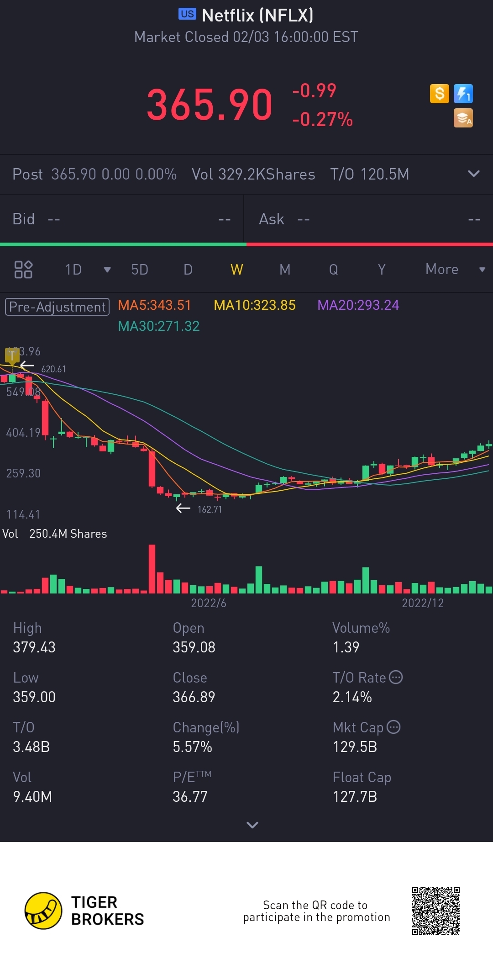Tap the MA10:323.85 indicator label
Image resolution: width=493 pixels, height=980 pixels.
pos(255,305)
